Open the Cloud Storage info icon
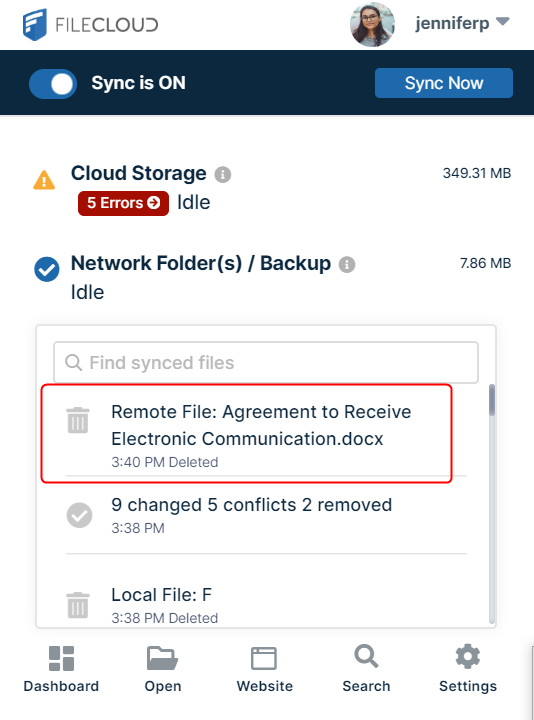This screenshot has height=720, width=534. point(223,174)
